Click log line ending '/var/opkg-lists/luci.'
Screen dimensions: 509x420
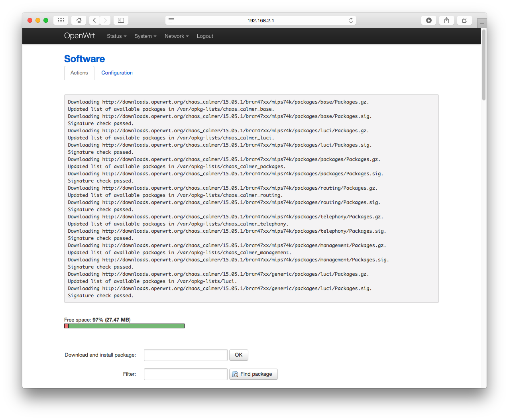[152, 281]
